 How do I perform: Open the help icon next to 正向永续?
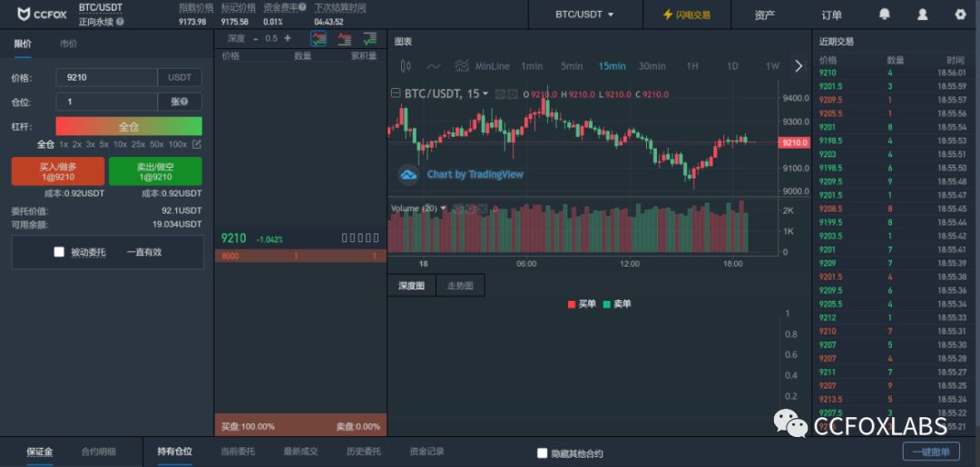[x=120, y=21]
